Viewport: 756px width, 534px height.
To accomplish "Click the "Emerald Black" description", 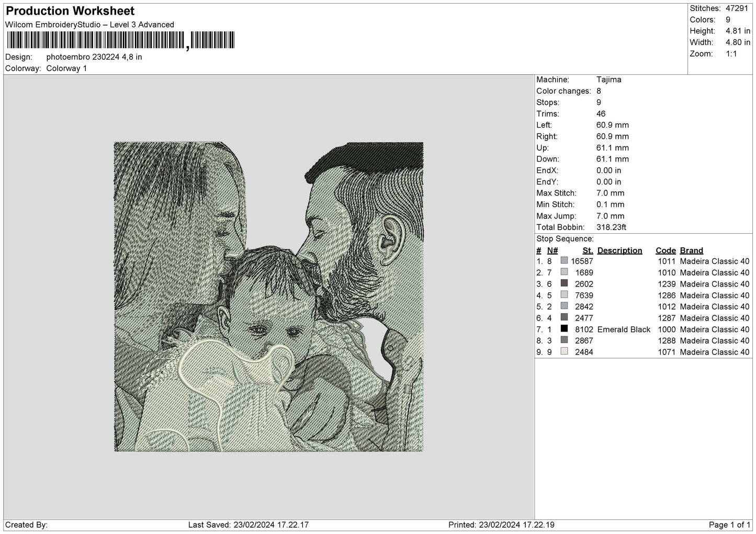I will pyautogui.click(x=624, y=330).
